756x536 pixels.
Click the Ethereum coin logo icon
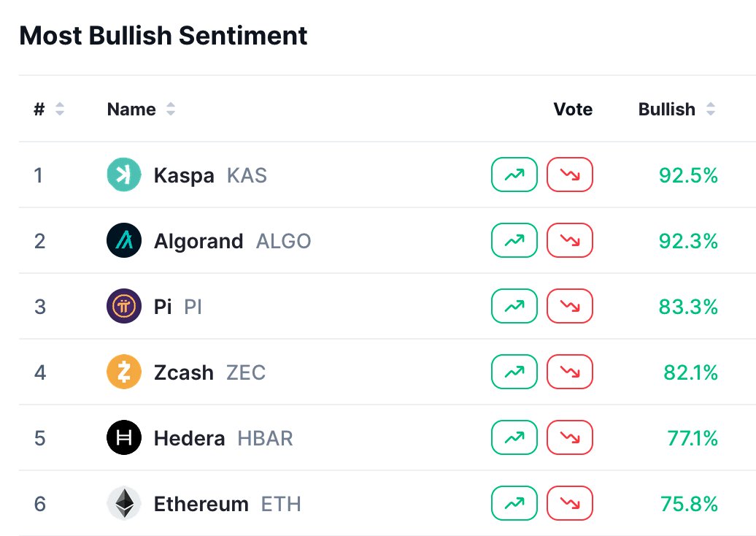point(124,504)
